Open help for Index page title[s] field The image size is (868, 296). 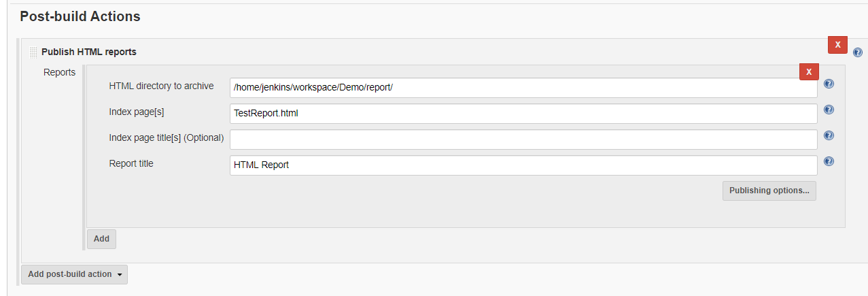point(829,136)
